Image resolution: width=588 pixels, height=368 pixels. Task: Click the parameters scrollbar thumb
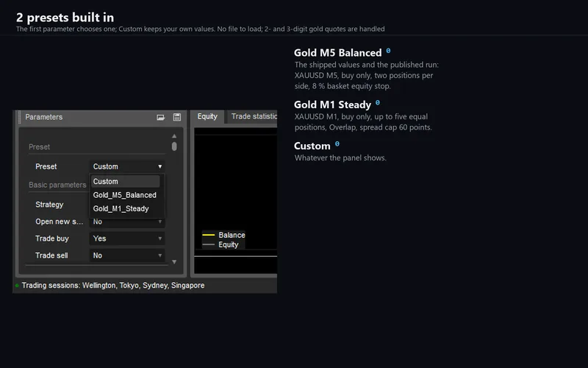(174, 146)
